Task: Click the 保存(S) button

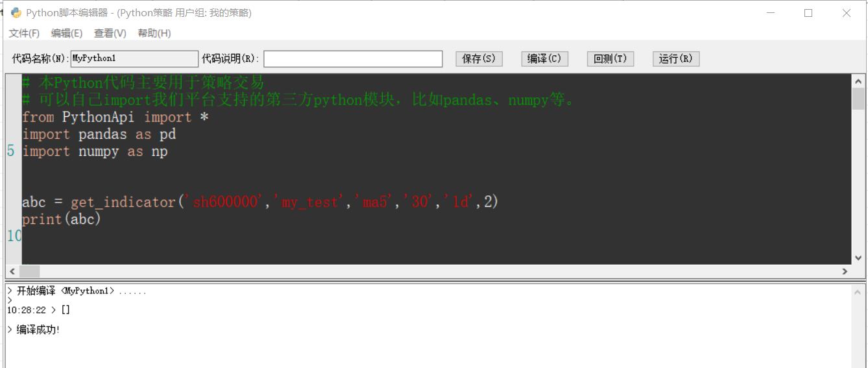Action: pos(479,58)
